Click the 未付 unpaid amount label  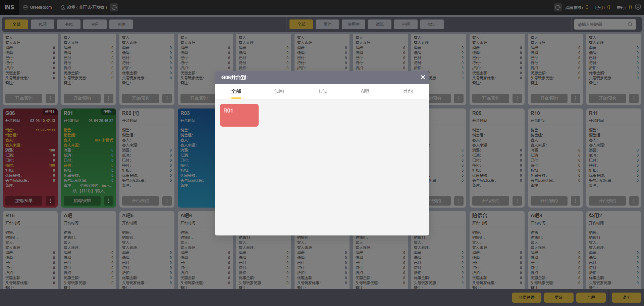click(622, 7)
